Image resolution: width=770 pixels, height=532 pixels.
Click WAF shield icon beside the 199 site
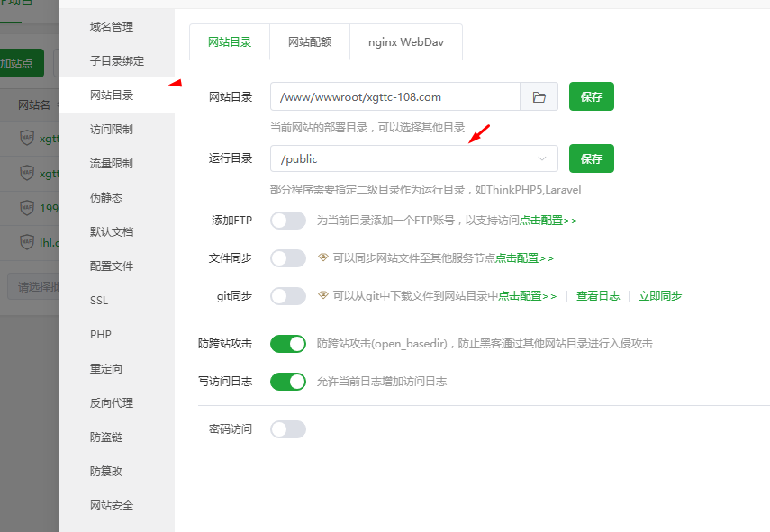(x=27, y=208)
